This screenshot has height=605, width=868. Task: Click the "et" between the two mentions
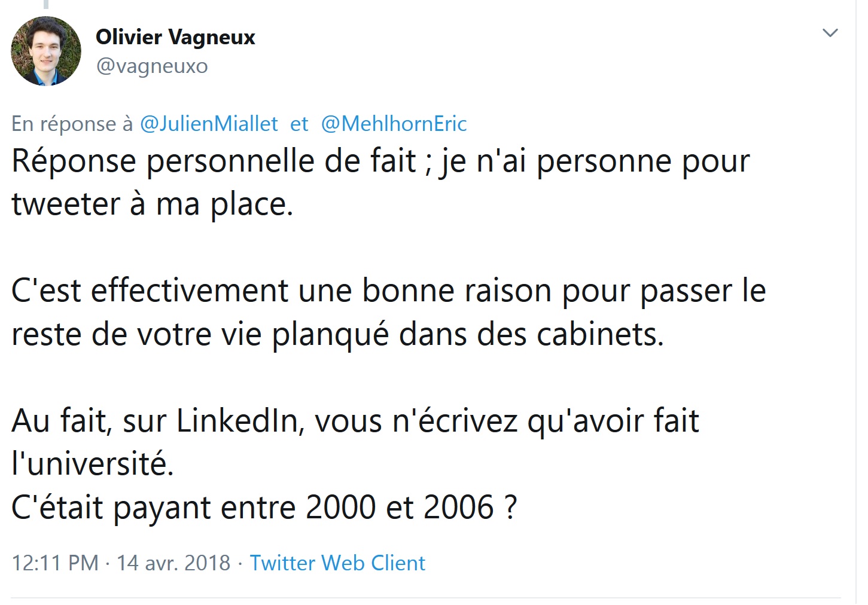[x=299, y=124]
